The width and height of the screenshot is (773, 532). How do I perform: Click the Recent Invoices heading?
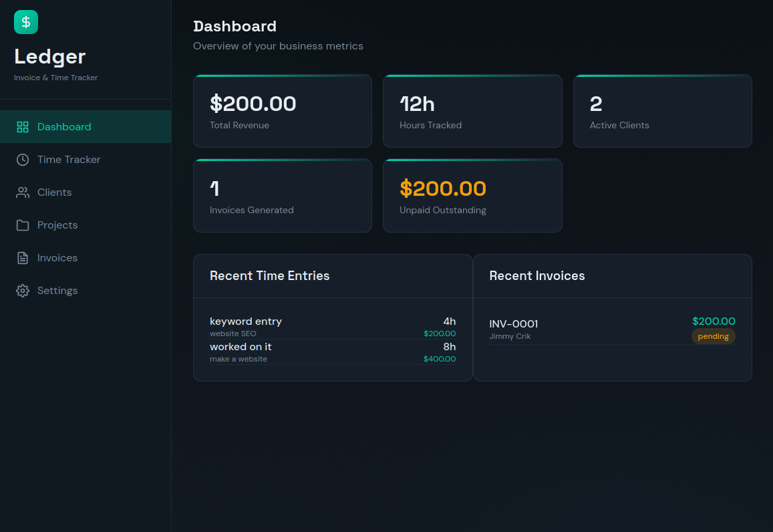(537, 275)
